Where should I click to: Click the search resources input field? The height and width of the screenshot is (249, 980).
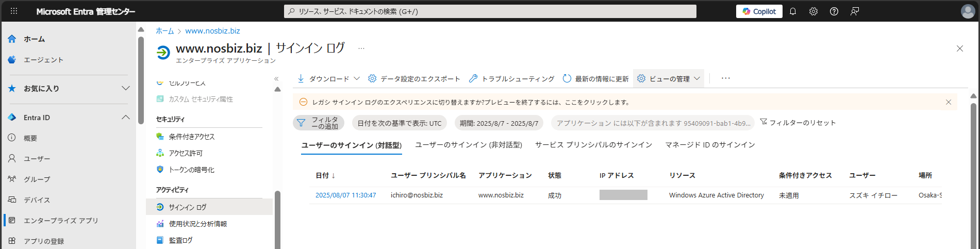pyautogui.click(x=490, y=11)
